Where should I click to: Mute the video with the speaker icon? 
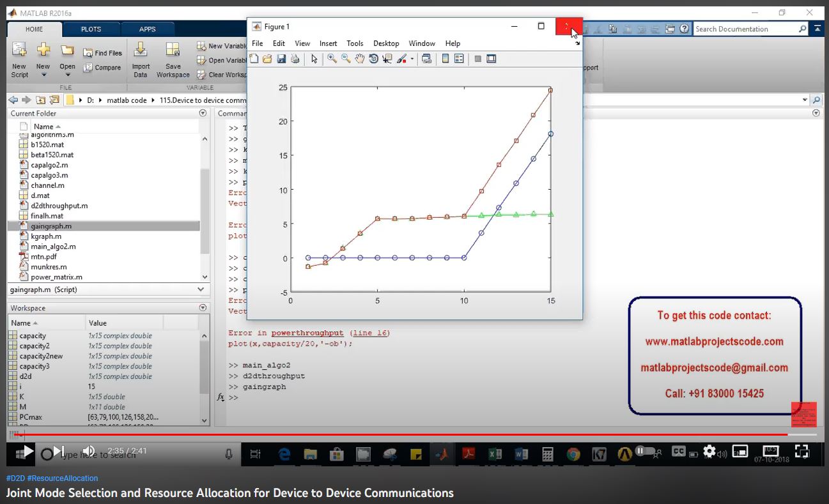click(89, 451)
